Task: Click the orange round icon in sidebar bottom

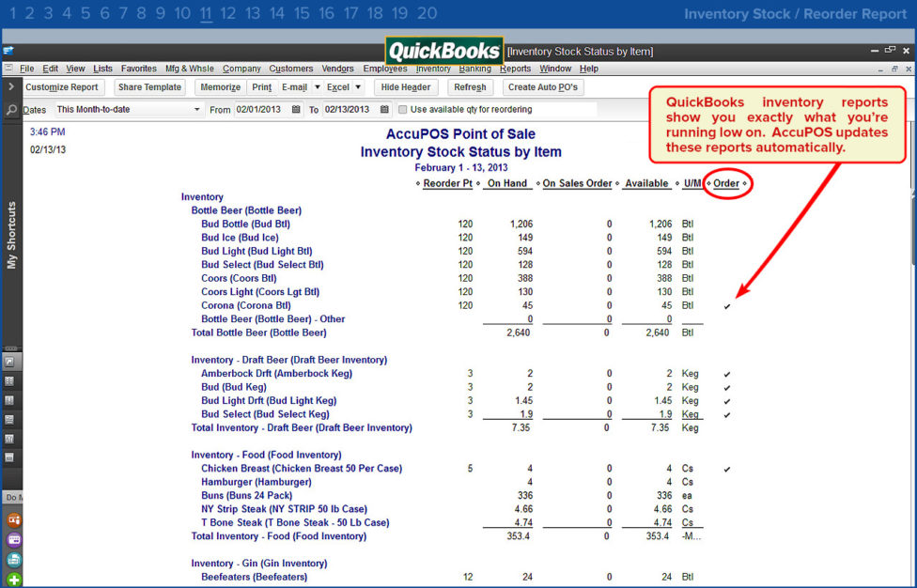Action: pos(14,519)
